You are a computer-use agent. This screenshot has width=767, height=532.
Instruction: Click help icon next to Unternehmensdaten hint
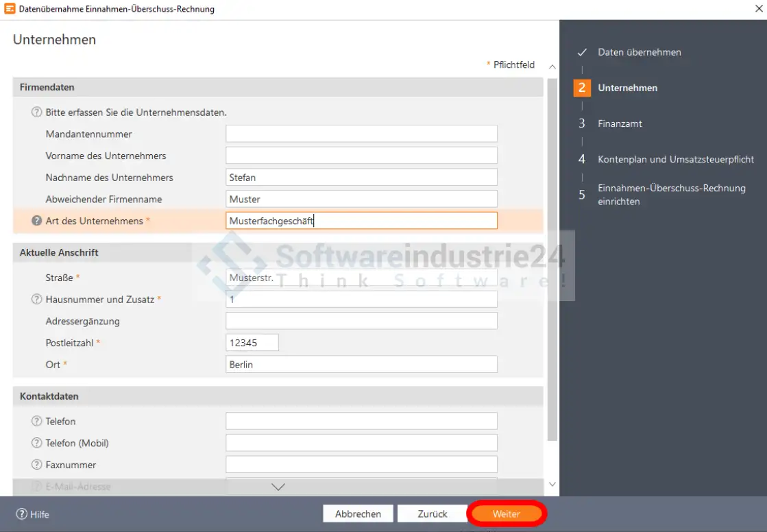pos(37,112)
